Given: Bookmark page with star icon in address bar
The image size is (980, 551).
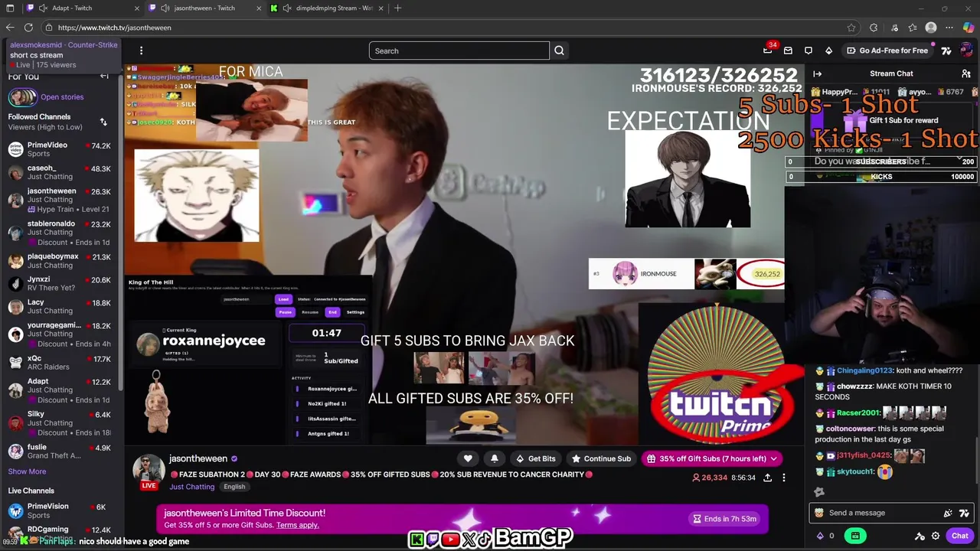Looking at the screenshot, I should tap(851, 28).
